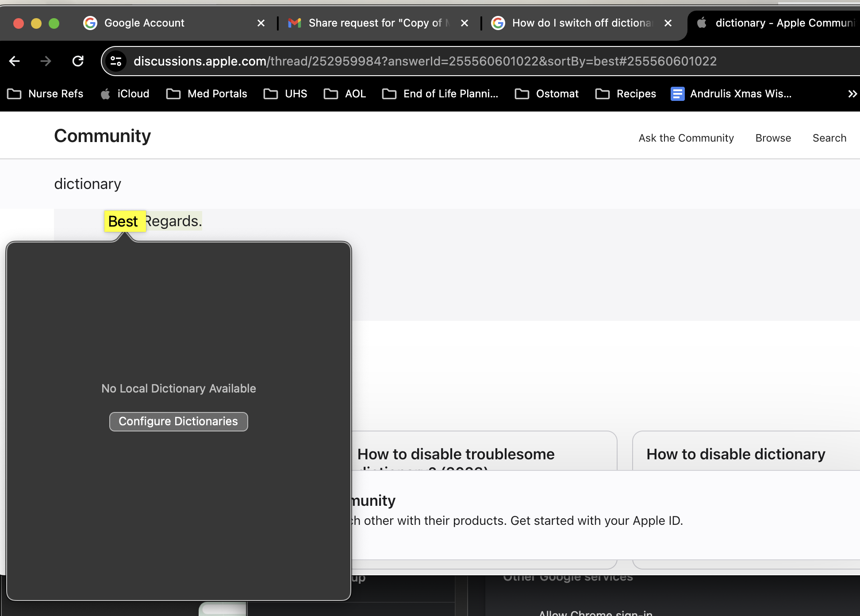Click the Apple icon for iCloud bookmark

click(106, 93)
